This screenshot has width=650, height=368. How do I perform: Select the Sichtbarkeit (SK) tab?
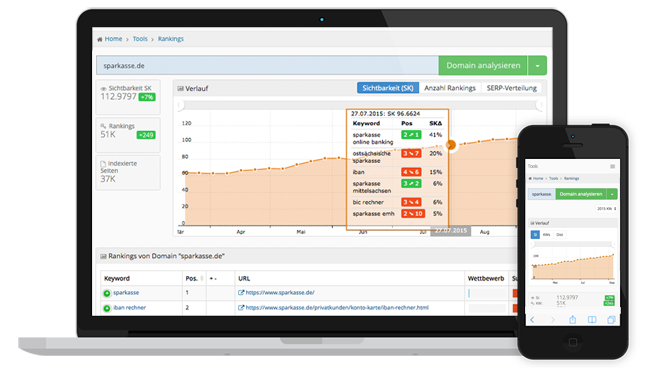point(388,88)
